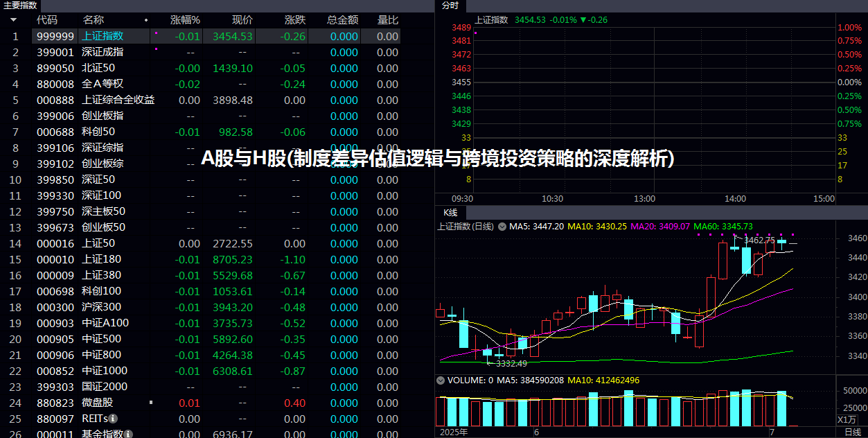Click the 上证指数 title in 分时 panel
This screenshot has height=438, width=868.
coord(491,19)
